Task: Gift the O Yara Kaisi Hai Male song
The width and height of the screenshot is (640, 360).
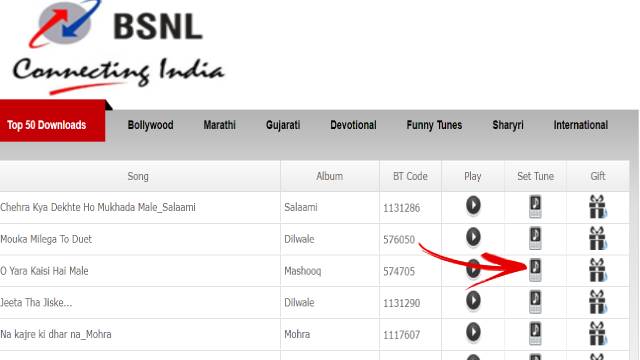Action: point(598,270)
